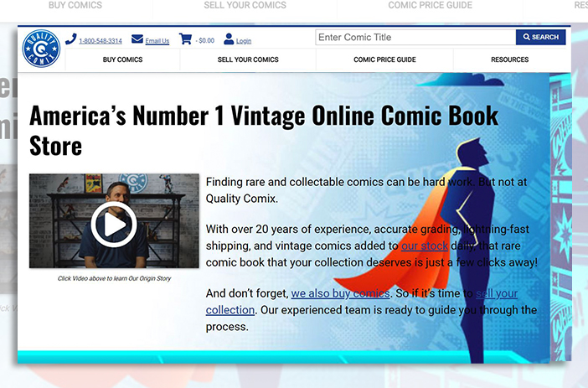Click the phone handset icon
The image size is (588, 388).
71,39
